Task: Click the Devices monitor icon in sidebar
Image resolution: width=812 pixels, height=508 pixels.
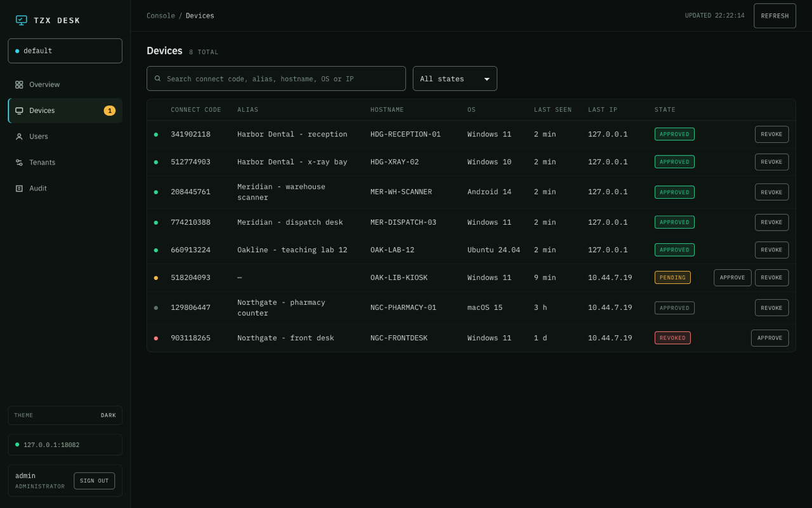Action: (x=19, y=110)
